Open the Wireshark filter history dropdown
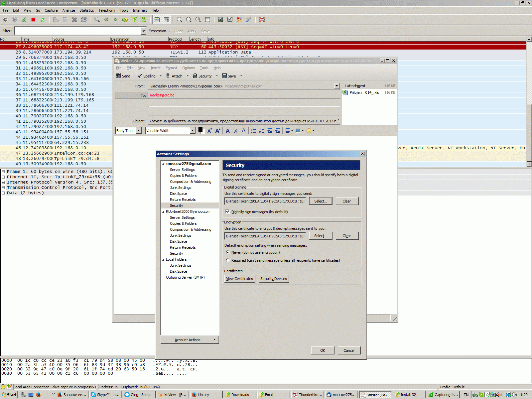The height and width of the screenshot is (399, 532). tap(143, 31)
